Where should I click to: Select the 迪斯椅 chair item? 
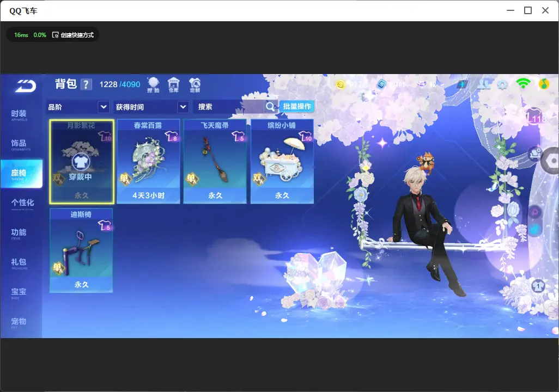pyautogui.click(x=81, y=250)
